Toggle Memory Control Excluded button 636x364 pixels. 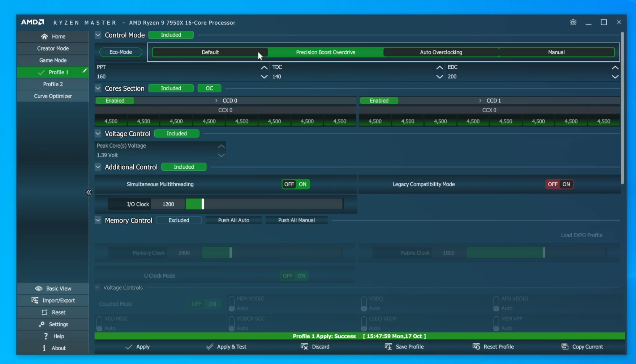179,220
